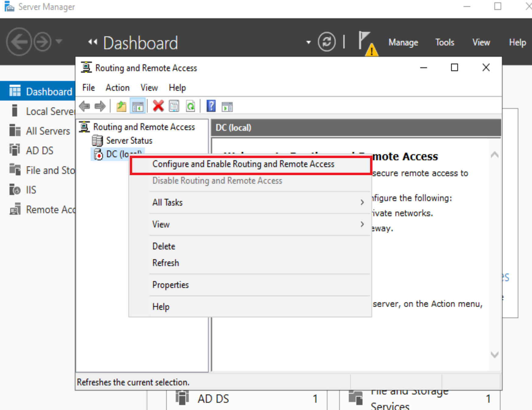Image resolution: width=532 pixels, height=410 pixels.
Task: Click the red X Delete toolbar icon
Action: (158, 106)
